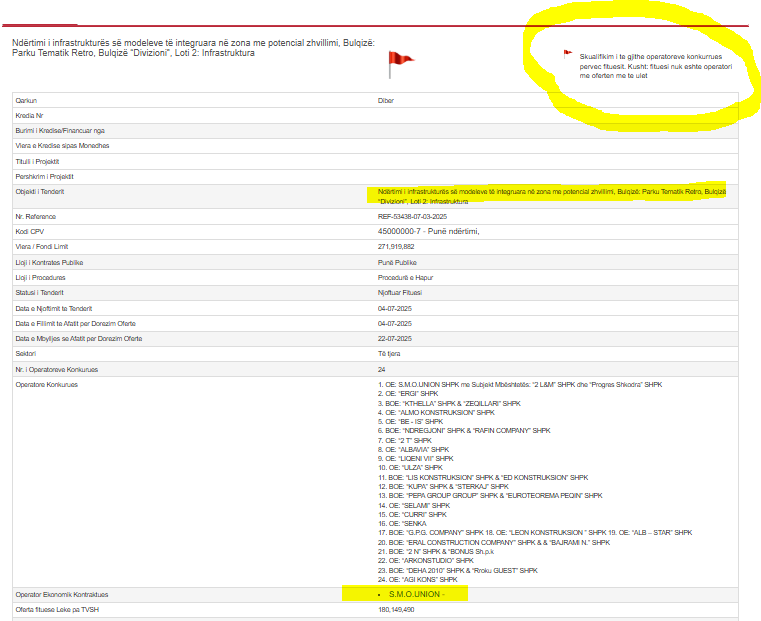Click the 'Skualifikim i te gjithe operatoreve' warning text
Image resolution: width=761 pixels, height=621 pixels.
[650, 57]
